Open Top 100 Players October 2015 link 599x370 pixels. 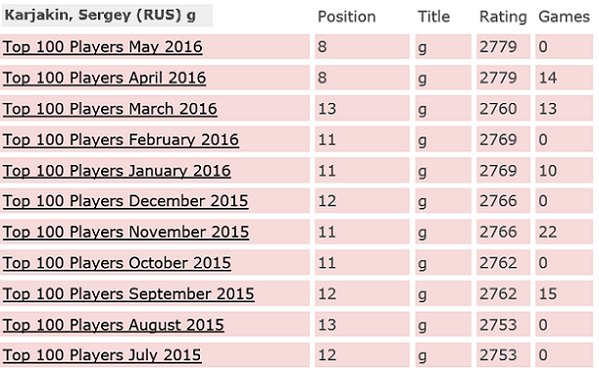(x=117, y=263)
